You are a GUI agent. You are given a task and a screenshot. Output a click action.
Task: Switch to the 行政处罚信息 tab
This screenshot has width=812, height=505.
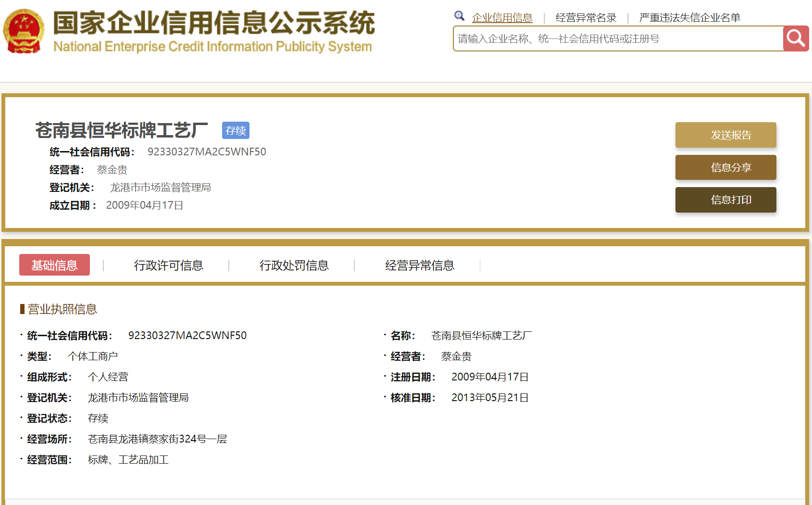coord(294,265)
